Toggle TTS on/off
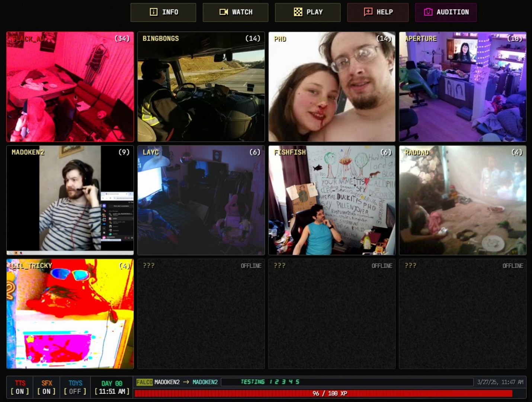The width and height of the screenshot is (532, 402). pyautogui.click(x=20, y=387)
